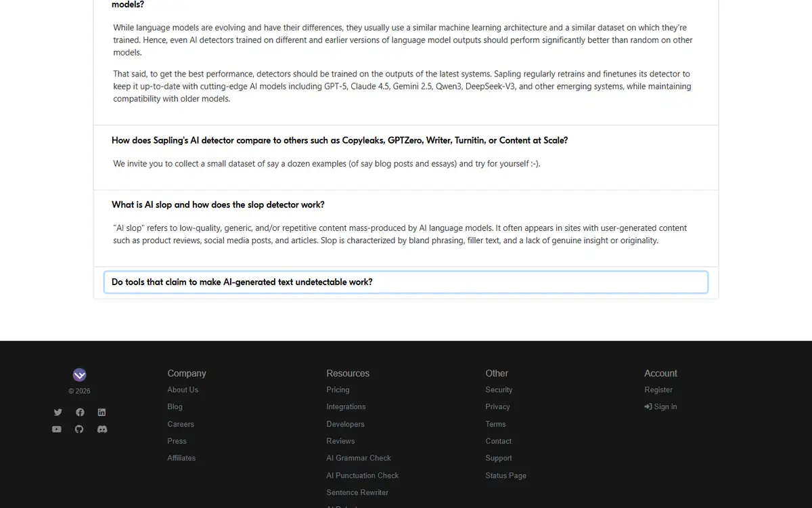Screen dimensions: 812x508
Task: Click the Sapling logo in footer
Action: pyautogui.click(x=79, y=375)
